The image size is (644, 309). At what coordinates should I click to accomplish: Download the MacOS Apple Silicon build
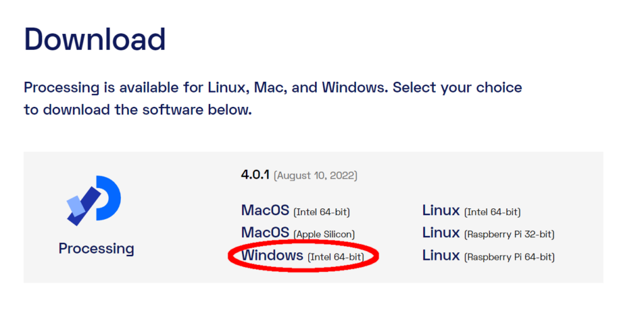(297, 233)
